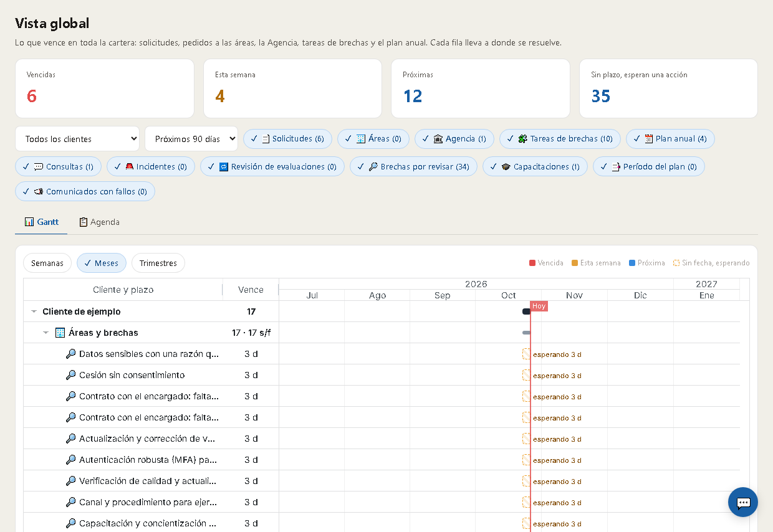Collapse the Cliente de ejemplo group

33,311
